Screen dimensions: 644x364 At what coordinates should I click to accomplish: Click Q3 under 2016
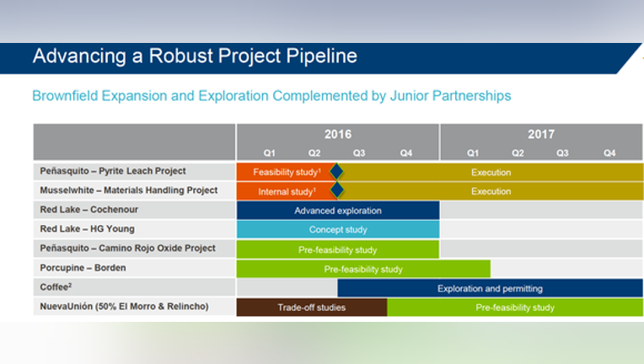tap(359, 153)
